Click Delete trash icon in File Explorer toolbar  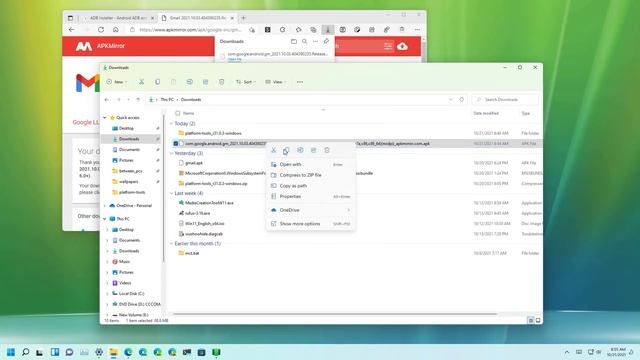coord(222,82)
